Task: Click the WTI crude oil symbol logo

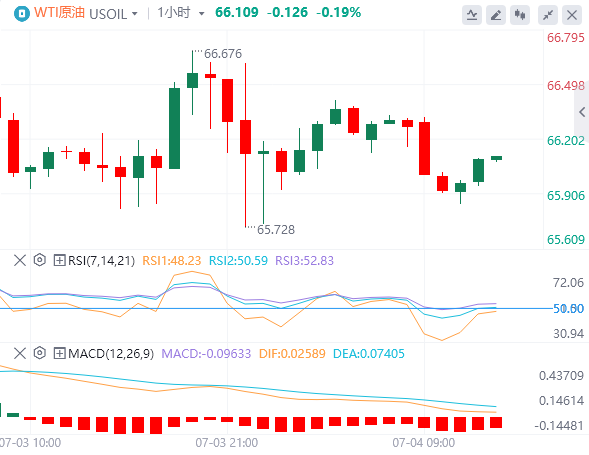Action: [21, 14]
